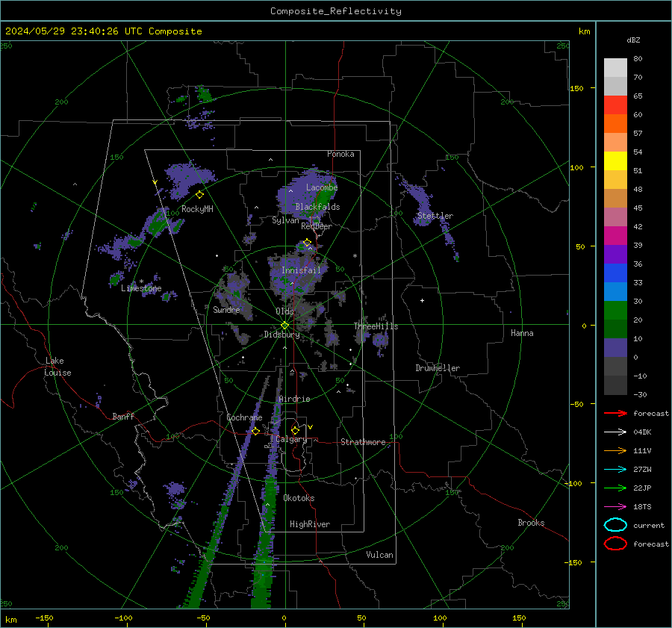Click the Ponoka city label

click(x=340, y=154)
